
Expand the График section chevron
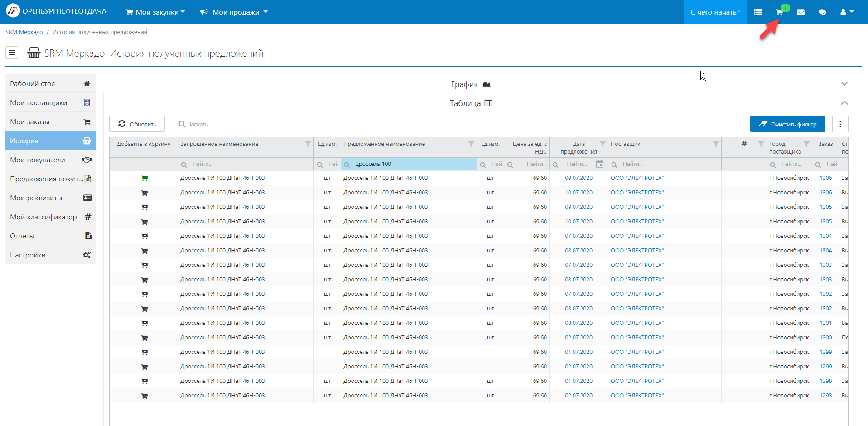844,84
